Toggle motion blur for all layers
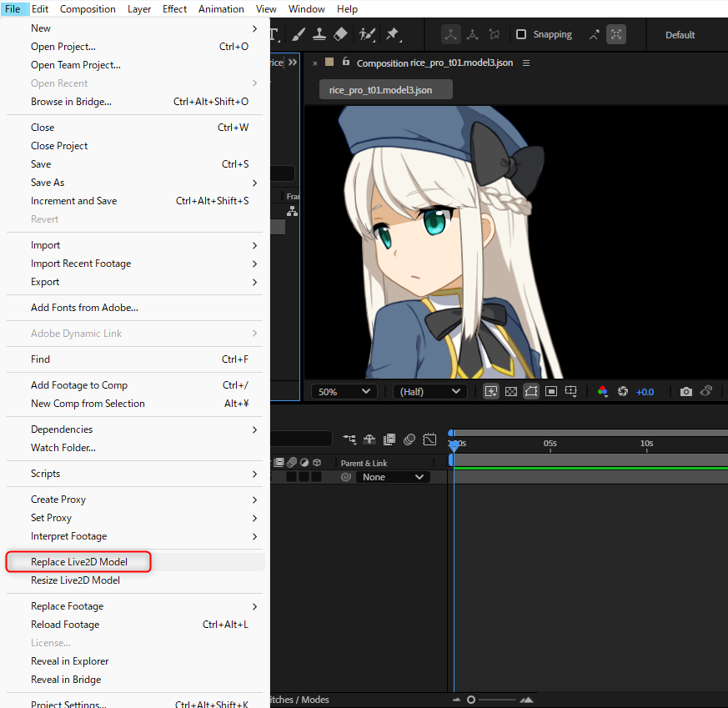This screenshot has height=708, width=728. coord(409,439)
